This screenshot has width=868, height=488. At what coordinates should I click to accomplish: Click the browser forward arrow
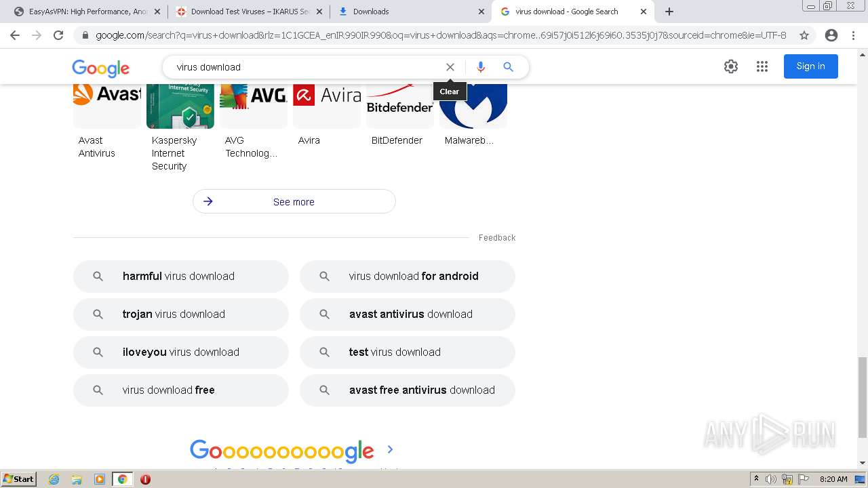(x=37, y=35)
